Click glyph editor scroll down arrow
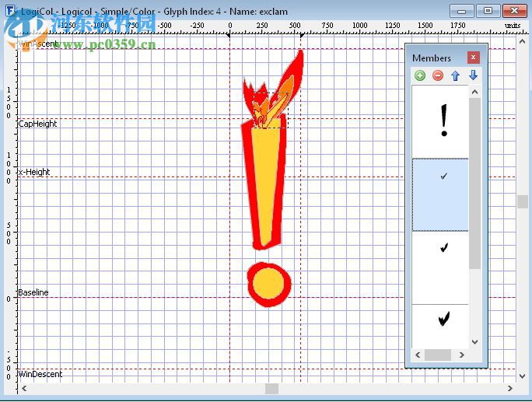The width and height of the screenshot is (532, 402). click(522, 376)
